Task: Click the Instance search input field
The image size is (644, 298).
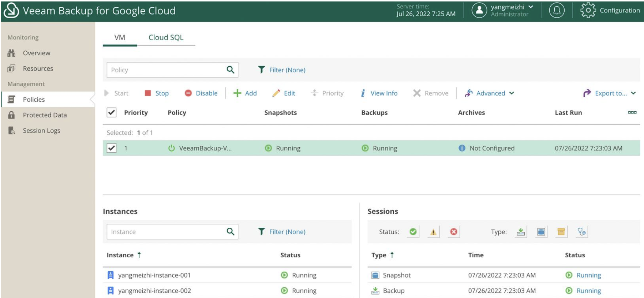Action: [166, 232]
